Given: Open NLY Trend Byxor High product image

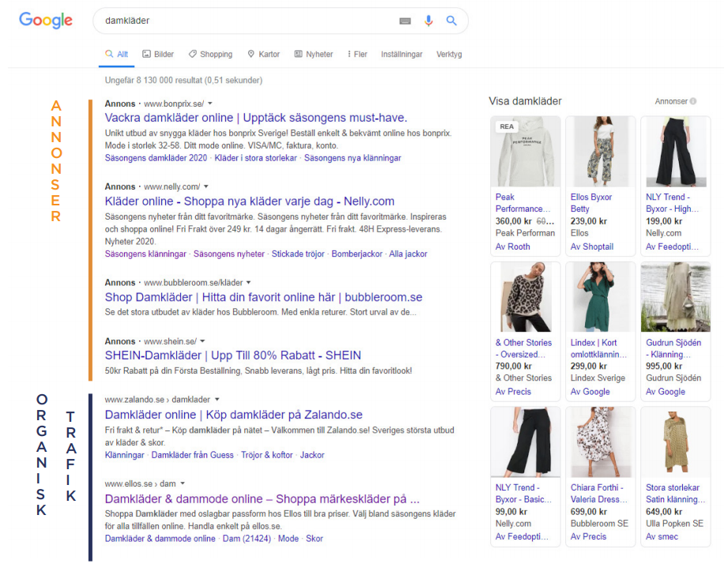Looking at the screenshot, I should click(676, 152).
